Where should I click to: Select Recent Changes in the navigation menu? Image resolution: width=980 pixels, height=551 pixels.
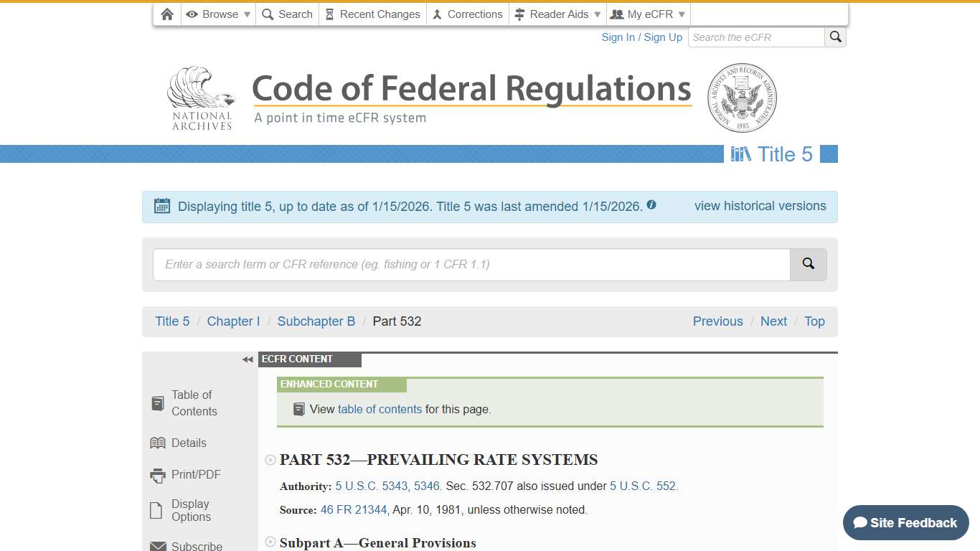372,14
